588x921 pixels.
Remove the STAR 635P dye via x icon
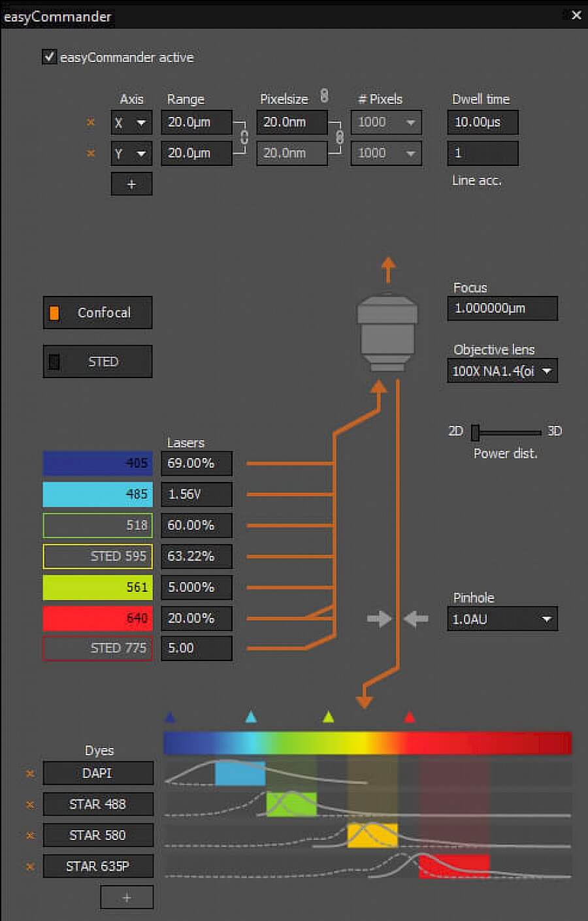[30, 867]
